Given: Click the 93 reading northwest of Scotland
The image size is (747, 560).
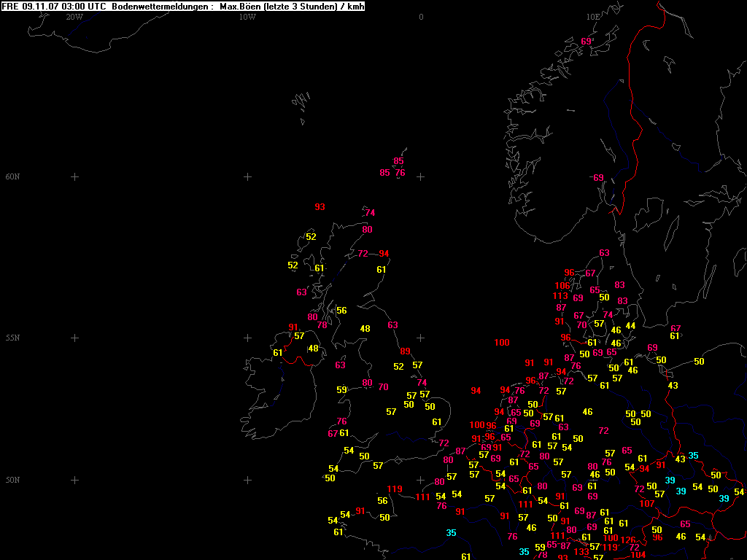Looking at the screenshot, I should pyautogui.click(x=320, y=207).
